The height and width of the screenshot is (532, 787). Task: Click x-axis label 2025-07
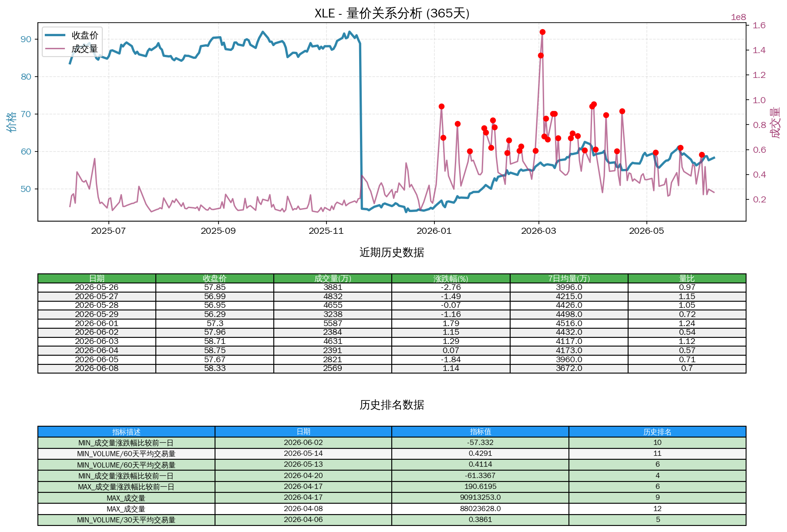(x=108, y=231)
